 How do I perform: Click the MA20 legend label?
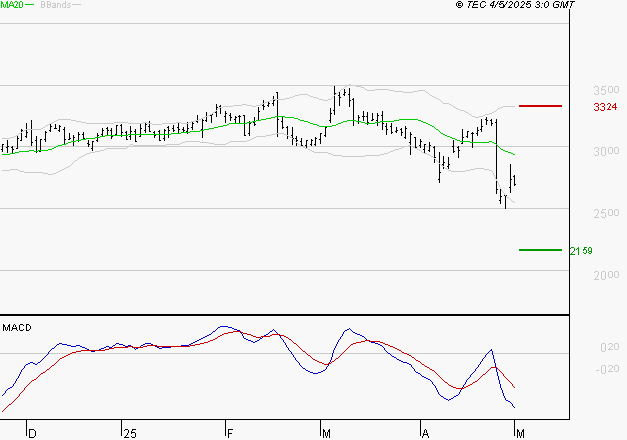tap(12, 5)
